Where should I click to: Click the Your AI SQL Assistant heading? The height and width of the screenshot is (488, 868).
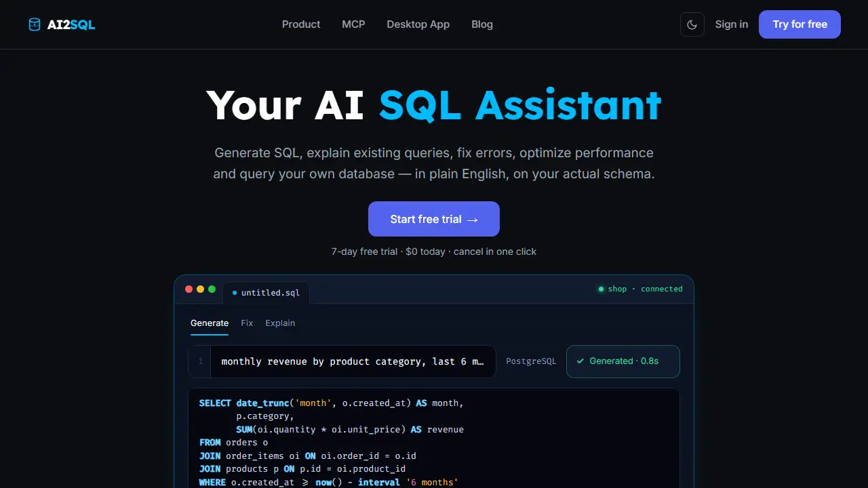point(434,105)
